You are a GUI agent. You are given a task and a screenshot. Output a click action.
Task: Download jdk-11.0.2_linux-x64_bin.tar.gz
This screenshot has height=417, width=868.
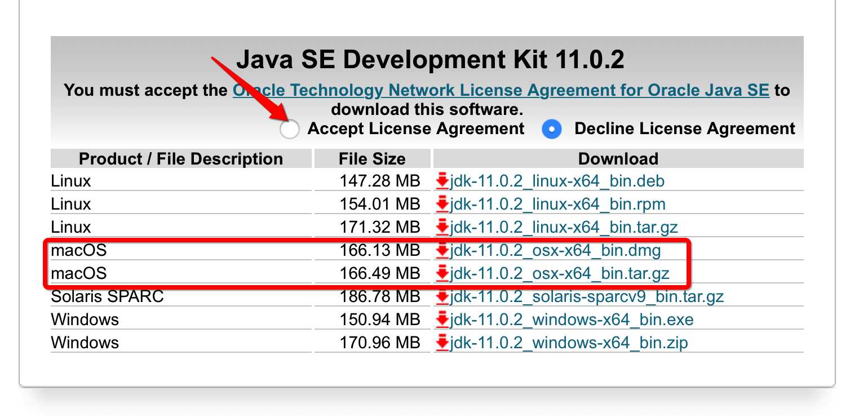click(564, 227)
